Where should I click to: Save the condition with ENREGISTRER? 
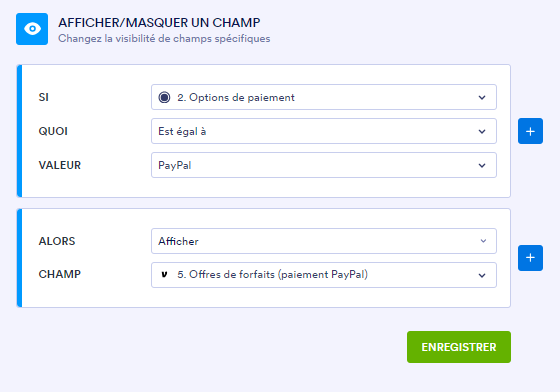coord(459,347)
